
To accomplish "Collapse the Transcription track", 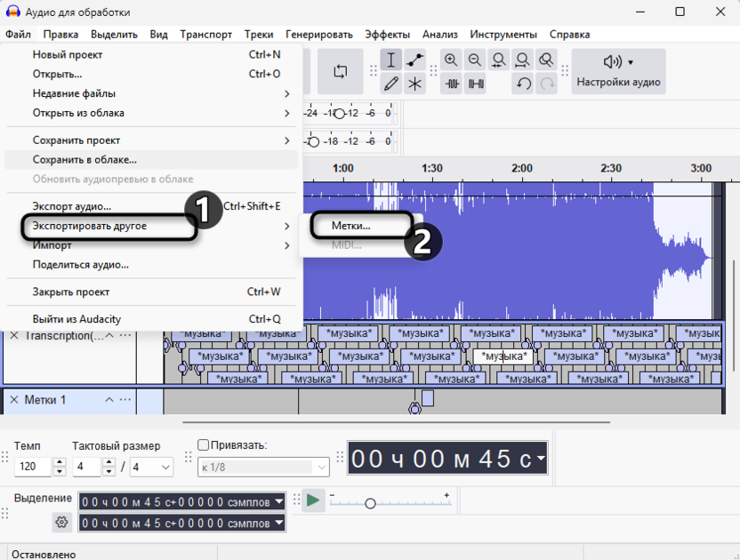I will 109,335.
